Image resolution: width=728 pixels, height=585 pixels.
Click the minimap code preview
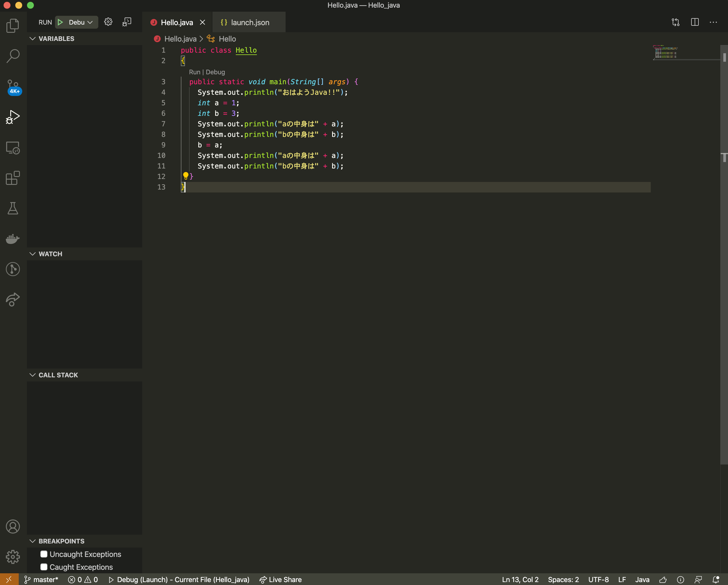[x=665, y=52]
